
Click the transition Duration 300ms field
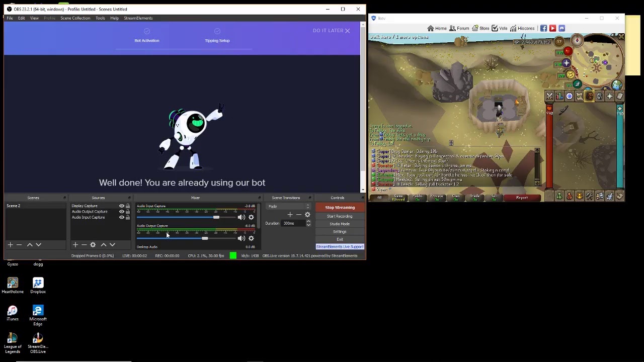coord(294,223)
